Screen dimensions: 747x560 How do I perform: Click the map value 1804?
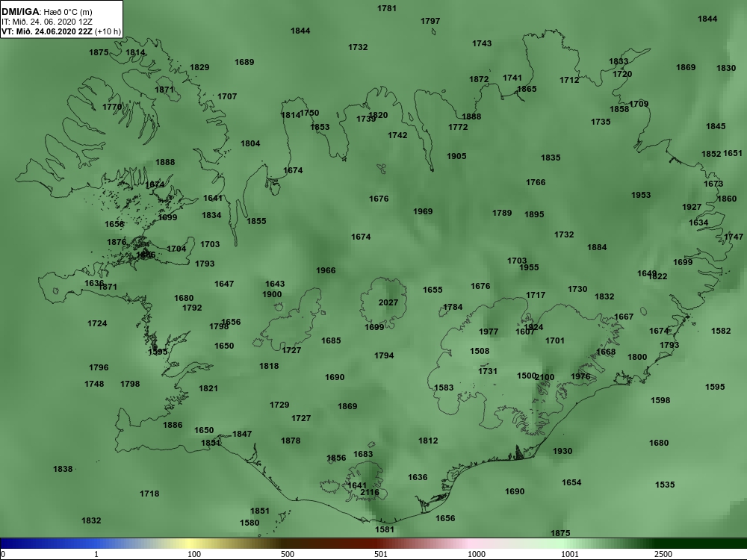pyautogui.click(x=250, y=143)
